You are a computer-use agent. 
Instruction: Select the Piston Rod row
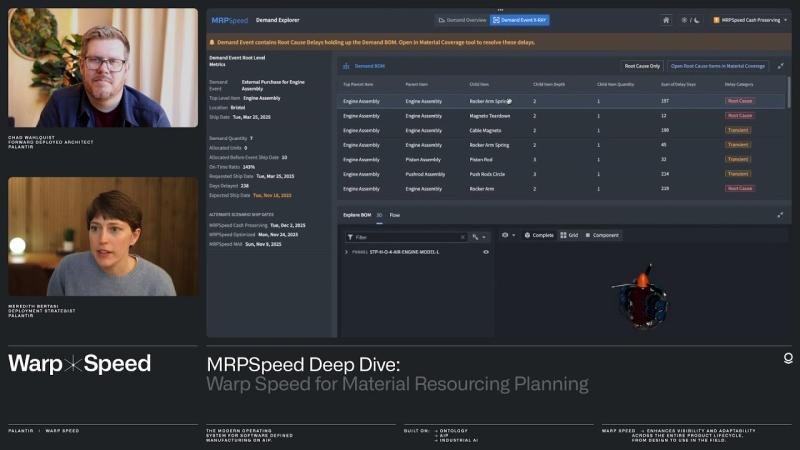click(x=561, y=160)
